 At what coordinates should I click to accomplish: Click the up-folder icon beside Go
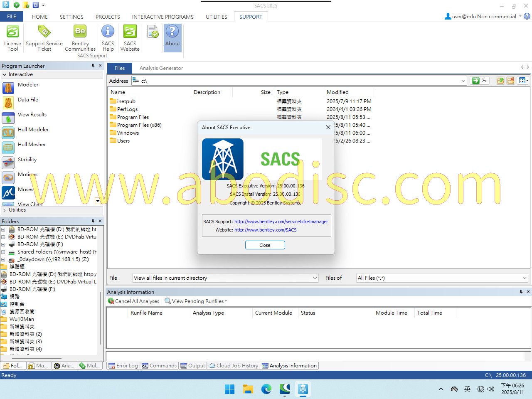tap(500, 81)
